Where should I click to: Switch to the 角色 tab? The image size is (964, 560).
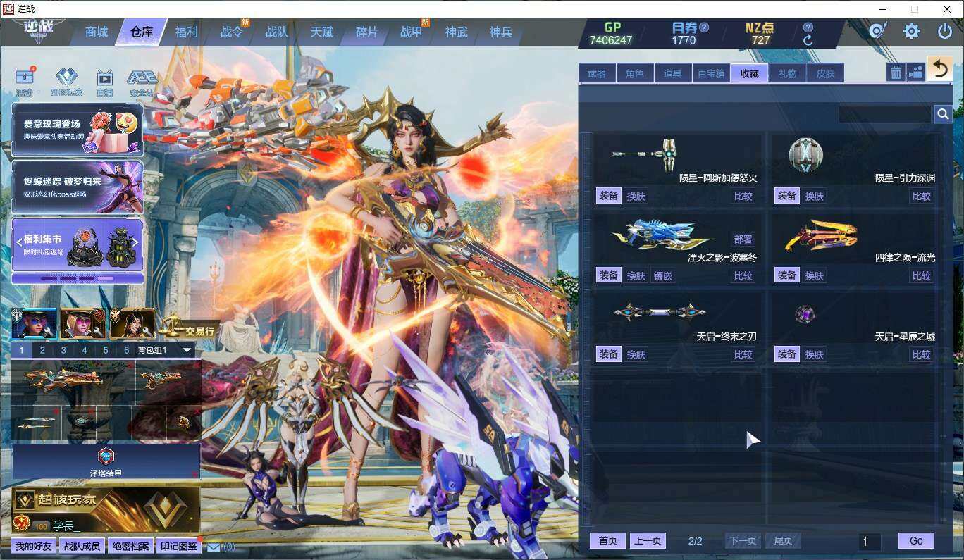(635, 73)
